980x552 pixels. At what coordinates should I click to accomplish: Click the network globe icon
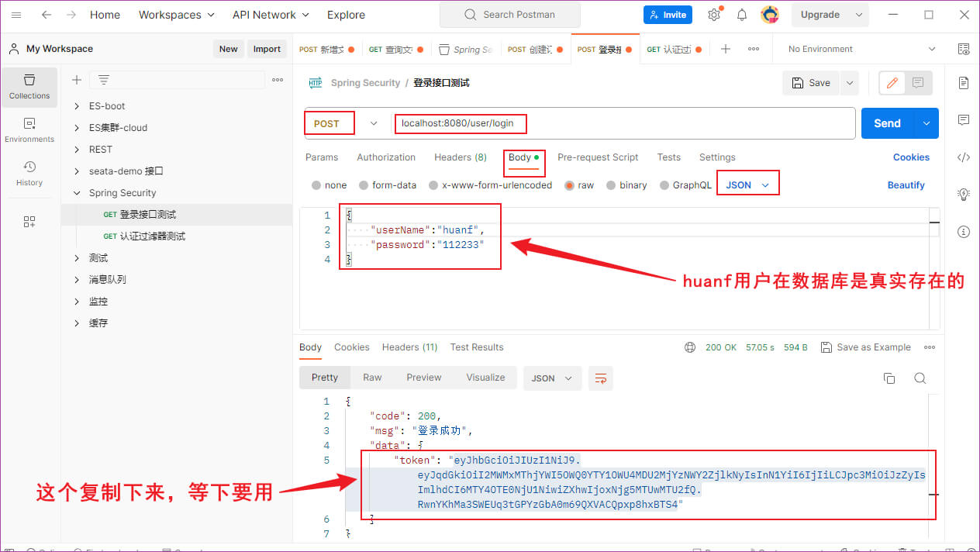pyautogui.click(x=690, y=347)
